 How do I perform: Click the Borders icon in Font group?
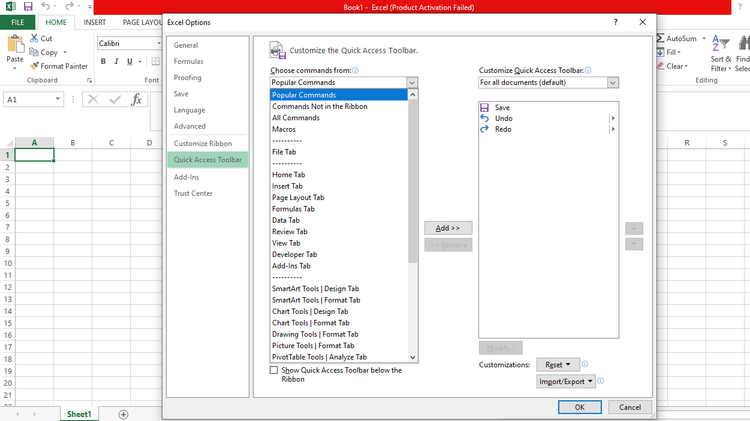[155, 61]
